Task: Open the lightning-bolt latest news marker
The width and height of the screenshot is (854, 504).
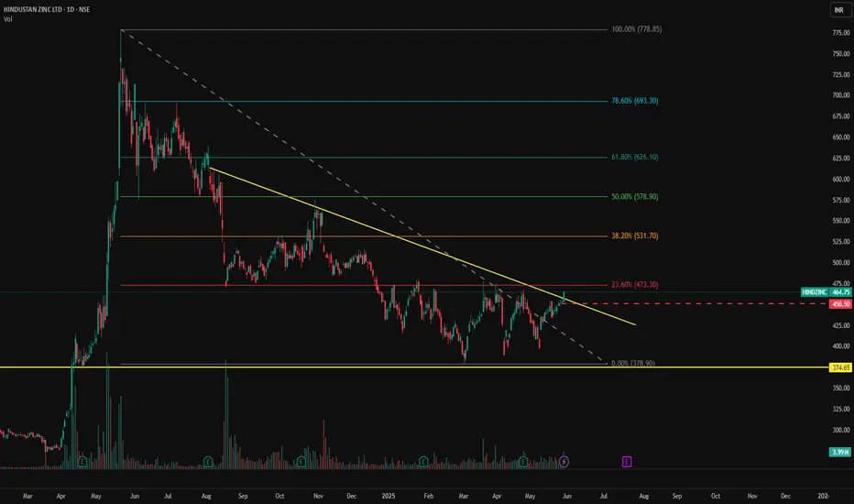Action: [x=564, y=462]
